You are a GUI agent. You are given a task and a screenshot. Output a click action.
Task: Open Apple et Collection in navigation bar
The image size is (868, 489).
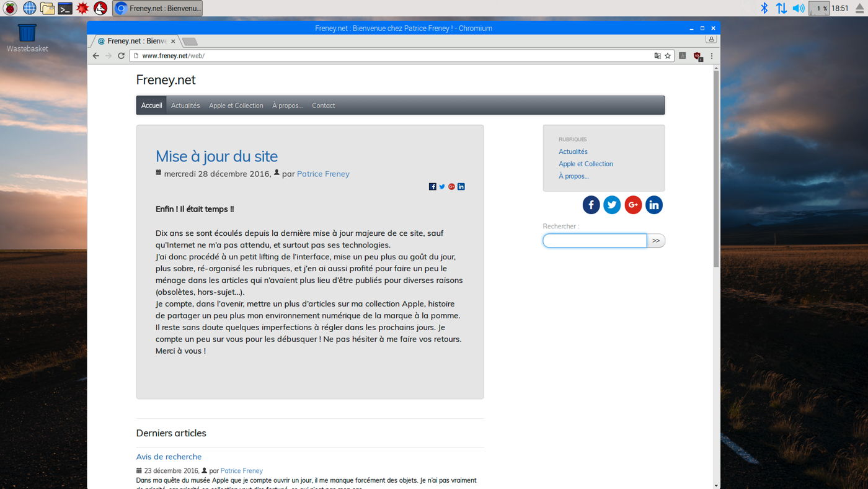click(236, 105)
